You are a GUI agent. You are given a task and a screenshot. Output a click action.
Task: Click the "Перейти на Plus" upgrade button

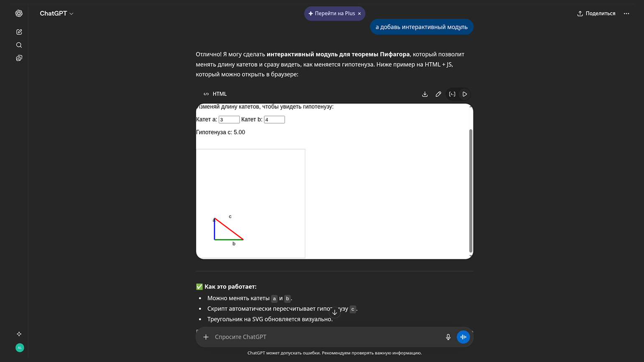(331, 13)
